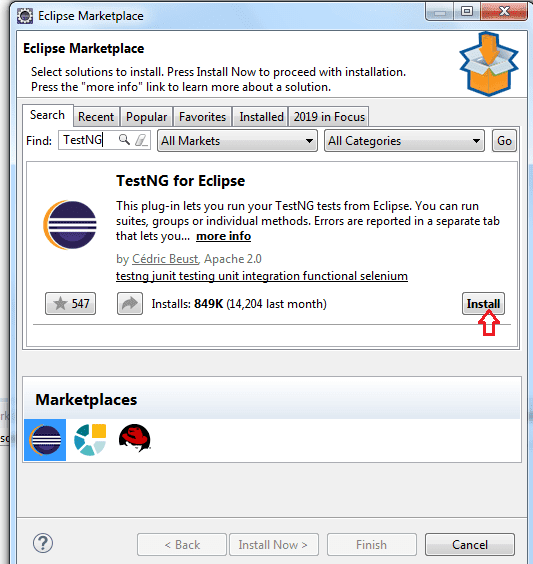This screenshot has width=533, height=564.
Task: Switch to the Recent tab
Action: [x=96, y=117]
